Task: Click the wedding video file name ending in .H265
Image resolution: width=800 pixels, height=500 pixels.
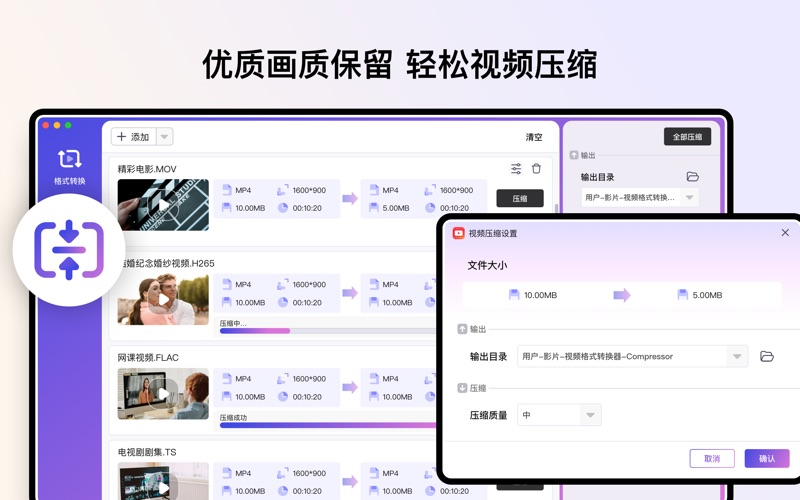Action: tap(168, 263)
